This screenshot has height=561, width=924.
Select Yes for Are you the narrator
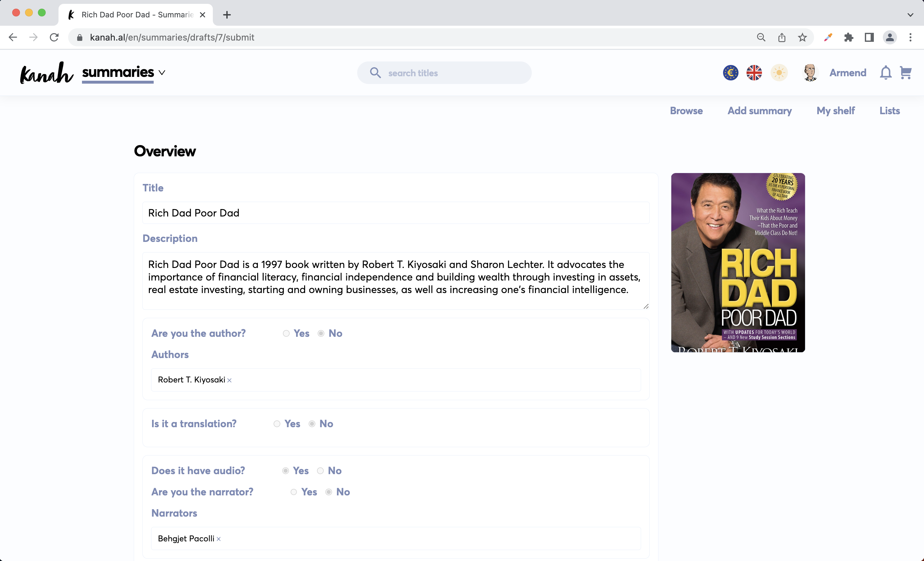294,492
